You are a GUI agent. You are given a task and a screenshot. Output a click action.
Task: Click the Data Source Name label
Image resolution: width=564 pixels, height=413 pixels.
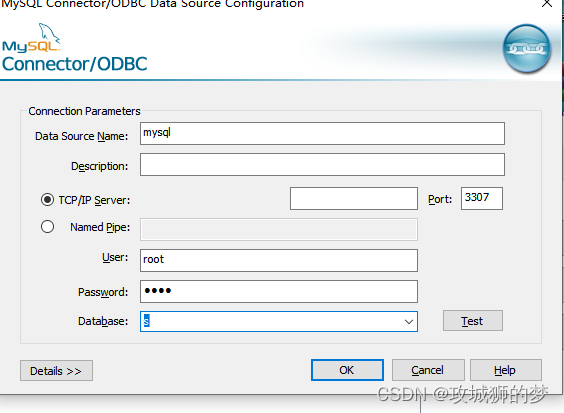(81, 136)
